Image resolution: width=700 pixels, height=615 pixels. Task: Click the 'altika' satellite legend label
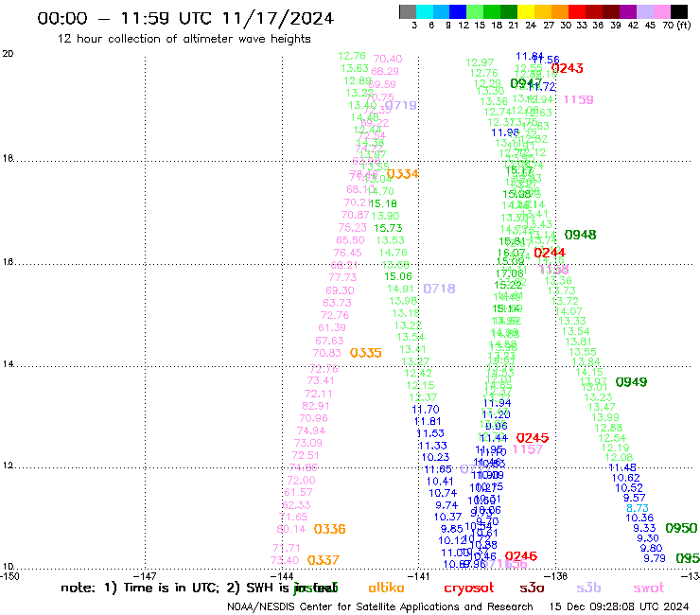pyautogui.click(x=386, y=588)
